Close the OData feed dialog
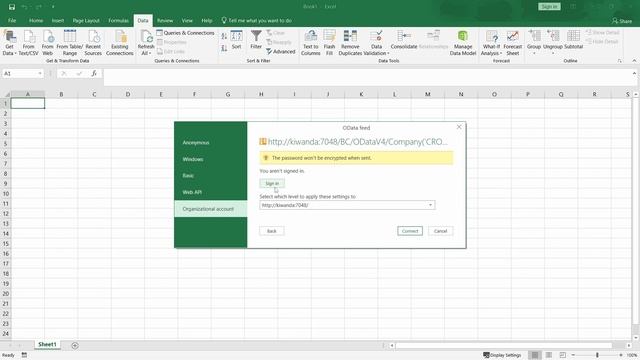The image size is (640, 360). (459, 127)
